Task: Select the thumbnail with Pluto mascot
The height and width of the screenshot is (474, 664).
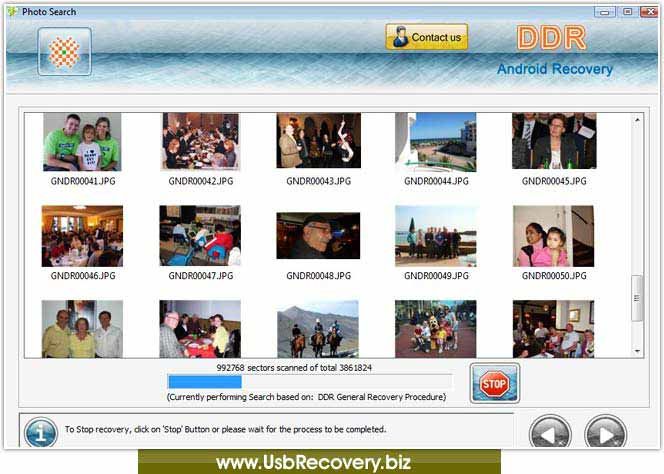Action: [x=436, y=329]
